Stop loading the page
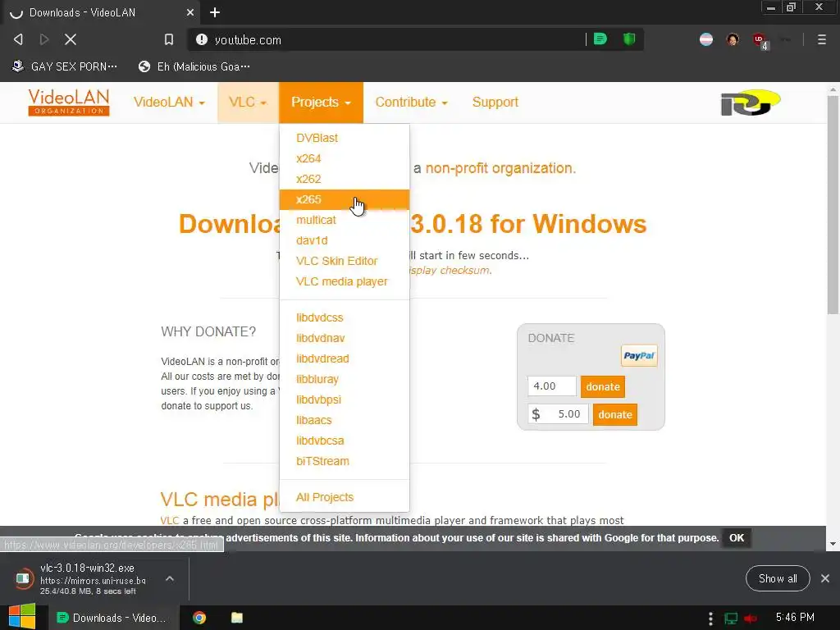The width and height of the screenshot is (840, 630). tap(71, 39)
